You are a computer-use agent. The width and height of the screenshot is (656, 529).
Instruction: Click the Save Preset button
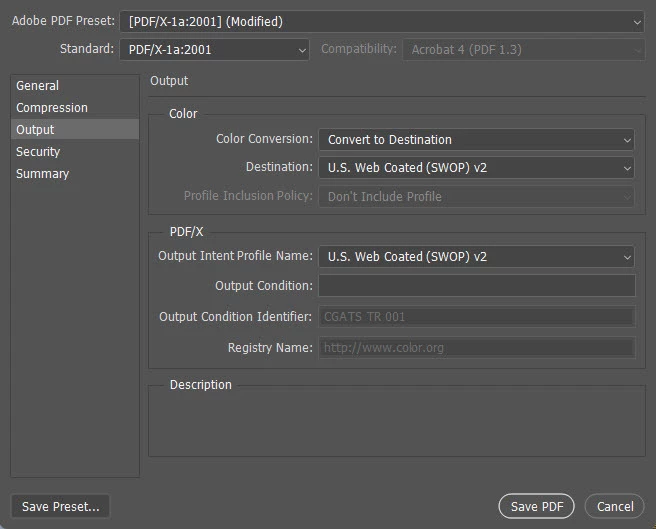click(61, 506)
